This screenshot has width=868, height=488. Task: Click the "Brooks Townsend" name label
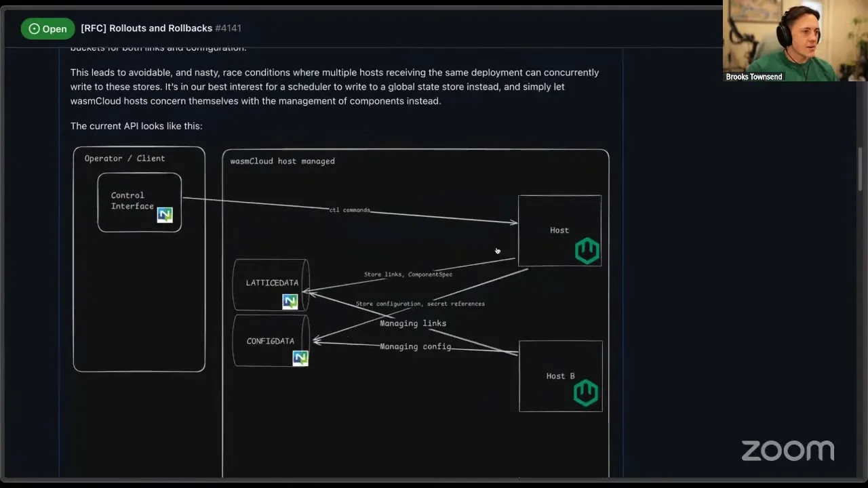coord(754,77)
